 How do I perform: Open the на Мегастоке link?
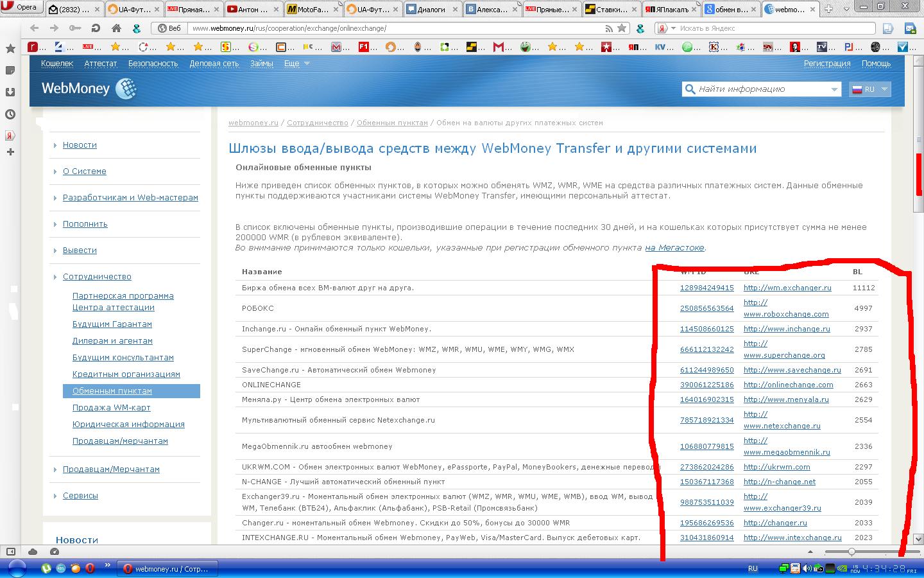tap(674, 248)
